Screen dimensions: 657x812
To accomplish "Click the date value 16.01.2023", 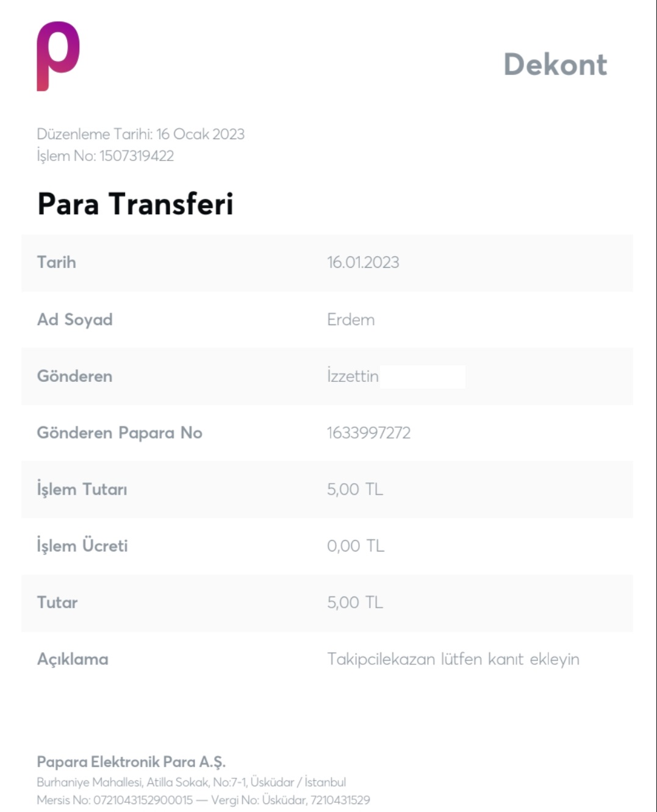I will [x=363, y=262].
